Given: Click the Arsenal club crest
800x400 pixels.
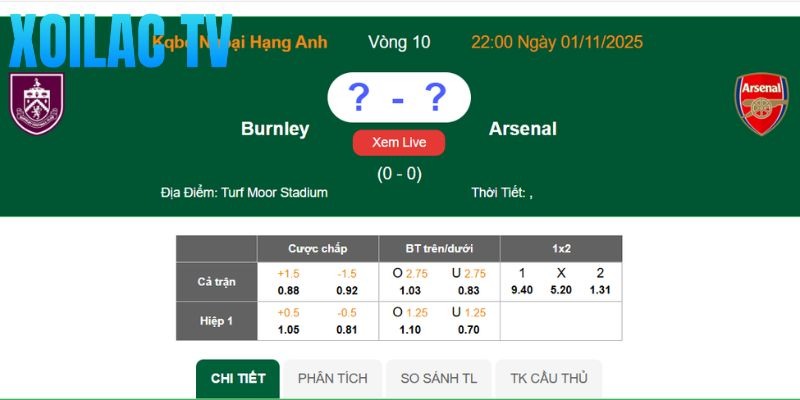Looking at the screenshot, I should [762, 104].
